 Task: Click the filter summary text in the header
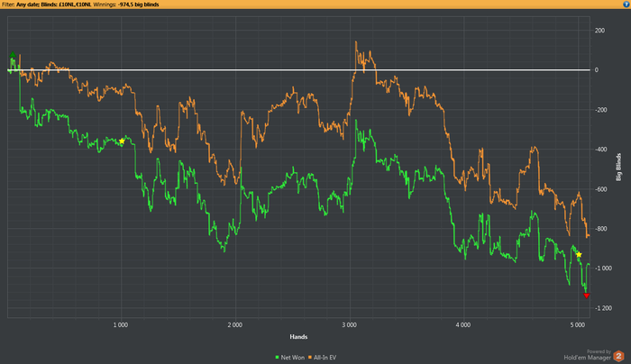coord(80,5)
